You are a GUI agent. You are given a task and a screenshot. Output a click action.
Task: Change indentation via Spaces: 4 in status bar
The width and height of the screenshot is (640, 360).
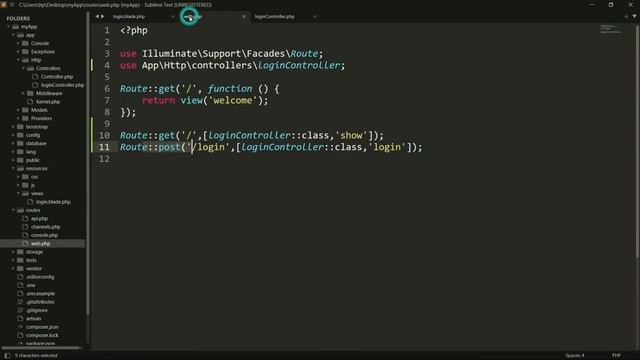[x=575, y=356]
